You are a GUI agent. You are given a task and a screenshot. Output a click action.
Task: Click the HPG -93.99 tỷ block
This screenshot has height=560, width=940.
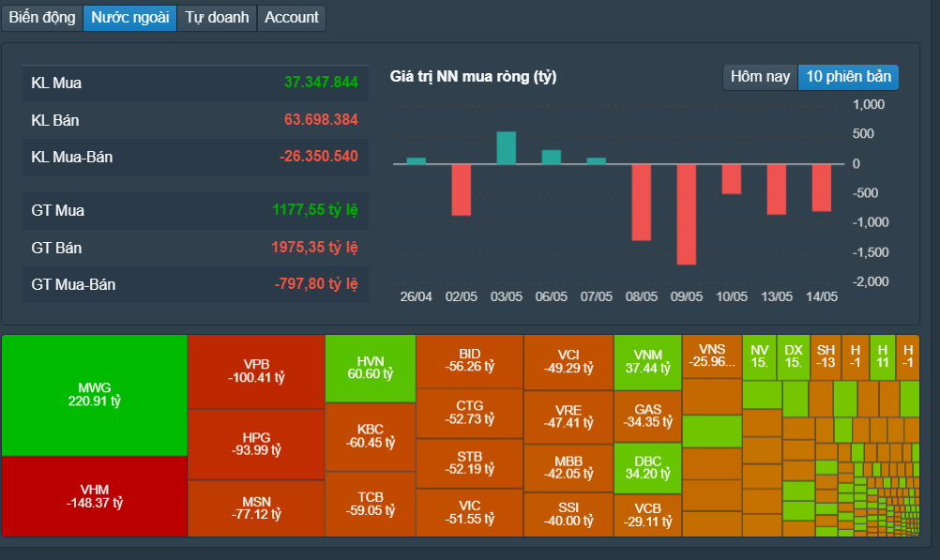click(257, 445)
